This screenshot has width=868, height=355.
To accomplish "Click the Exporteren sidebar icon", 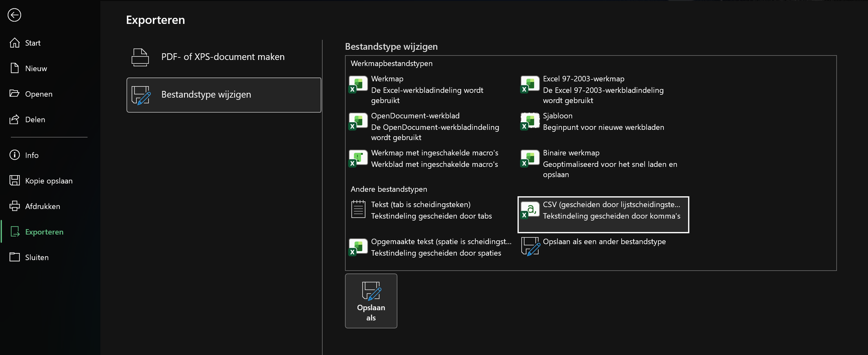I will click(x=15, y=231).
